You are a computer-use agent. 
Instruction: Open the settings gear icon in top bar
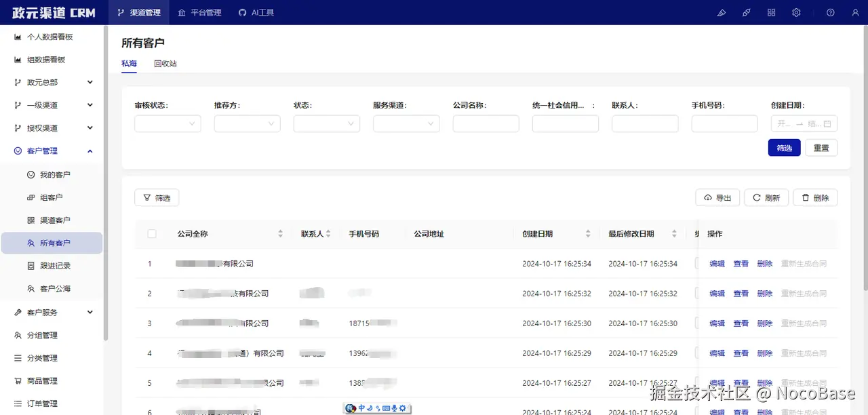pyautogui.click(x=796, y=12)
